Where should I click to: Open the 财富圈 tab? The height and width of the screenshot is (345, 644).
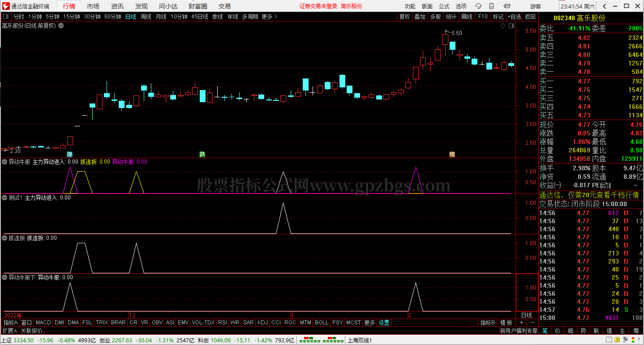click(198, 6)
